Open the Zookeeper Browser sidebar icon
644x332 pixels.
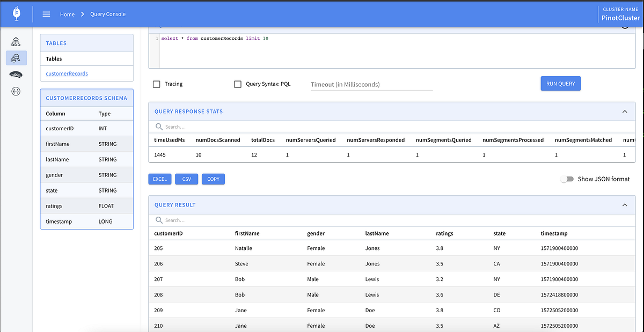coord(16,75)
